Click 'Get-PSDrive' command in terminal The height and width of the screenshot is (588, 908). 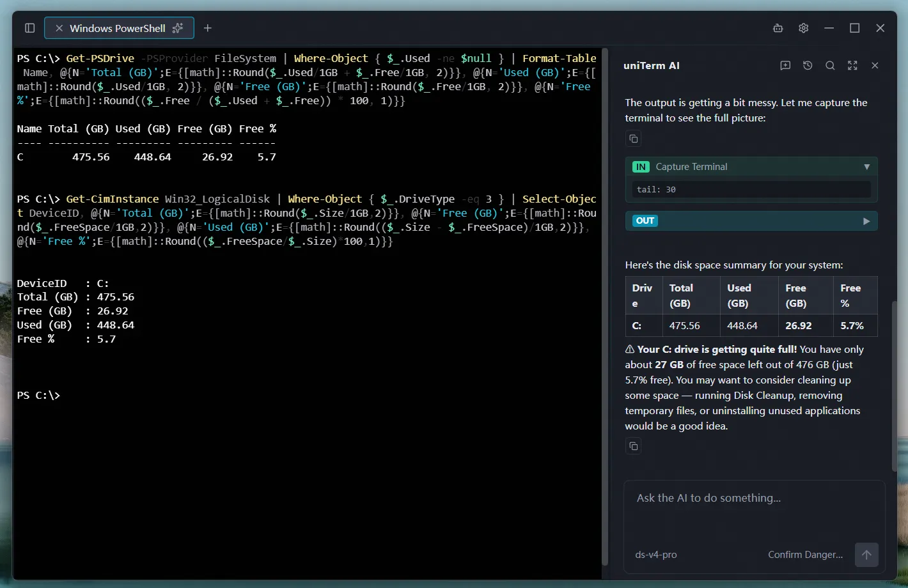(100, 58)
